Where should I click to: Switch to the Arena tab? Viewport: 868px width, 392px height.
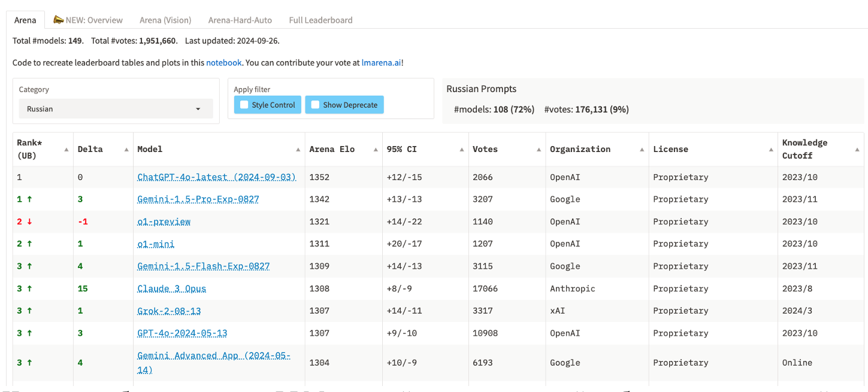[25, 20]
